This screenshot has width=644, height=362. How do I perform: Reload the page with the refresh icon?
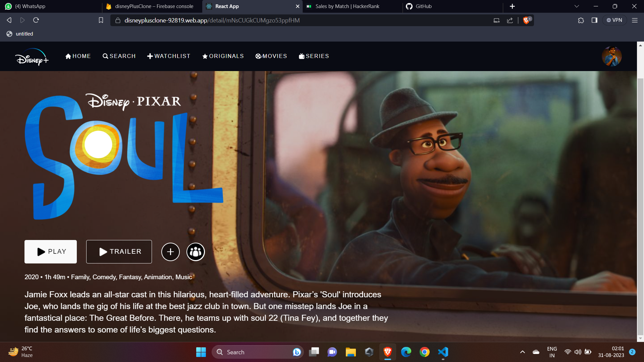tap(36, 20)
